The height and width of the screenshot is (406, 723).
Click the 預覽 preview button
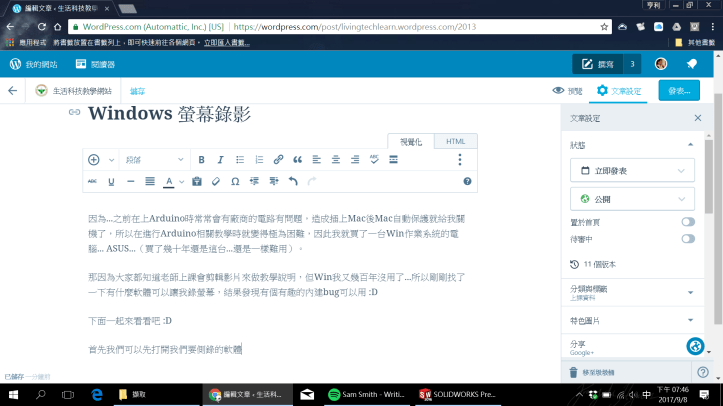pos(567,91)
